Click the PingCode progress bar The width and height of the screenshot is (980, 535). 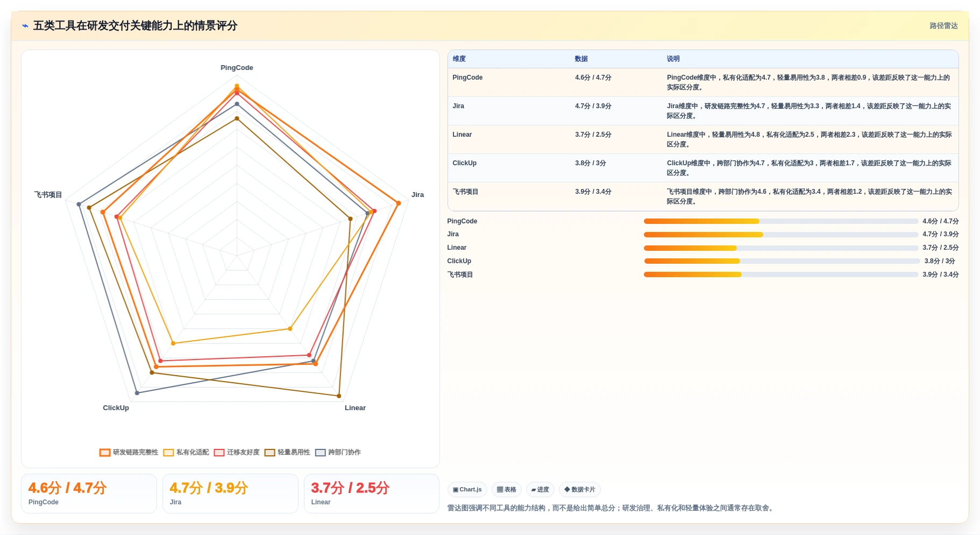point(781,221)
